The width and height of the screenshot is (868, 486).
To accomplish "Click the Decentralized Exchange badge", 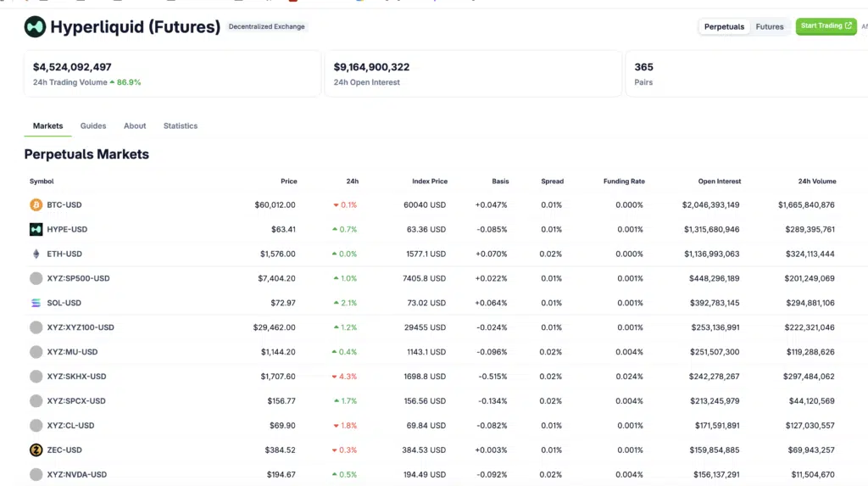I will point(267,26).
